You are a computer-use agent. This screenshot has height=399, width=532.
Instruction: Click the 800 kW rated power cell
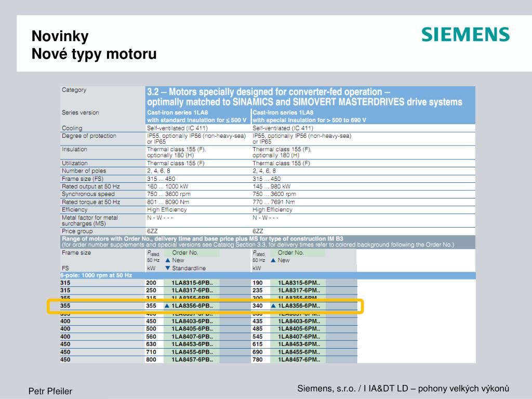151,360
